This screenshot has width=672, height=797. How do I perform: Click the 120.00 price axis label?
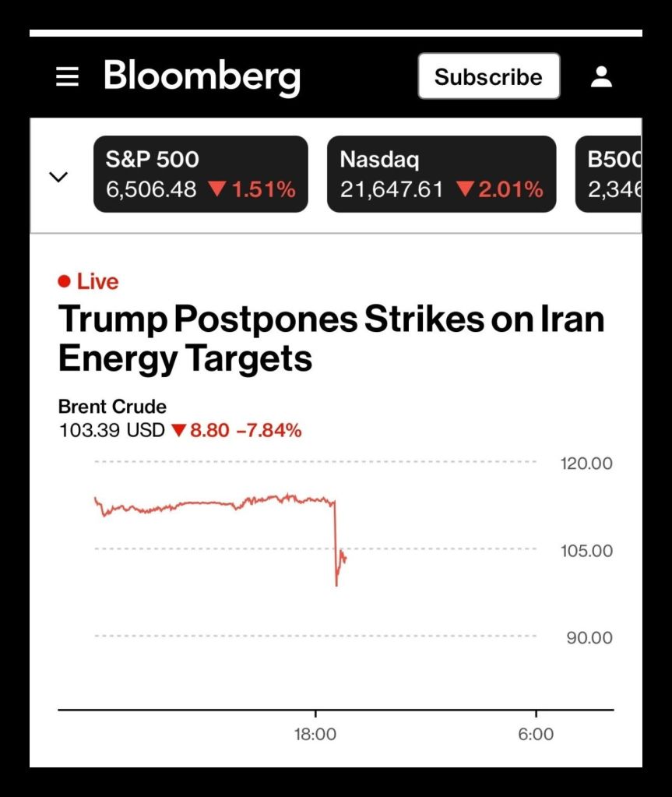586,464
